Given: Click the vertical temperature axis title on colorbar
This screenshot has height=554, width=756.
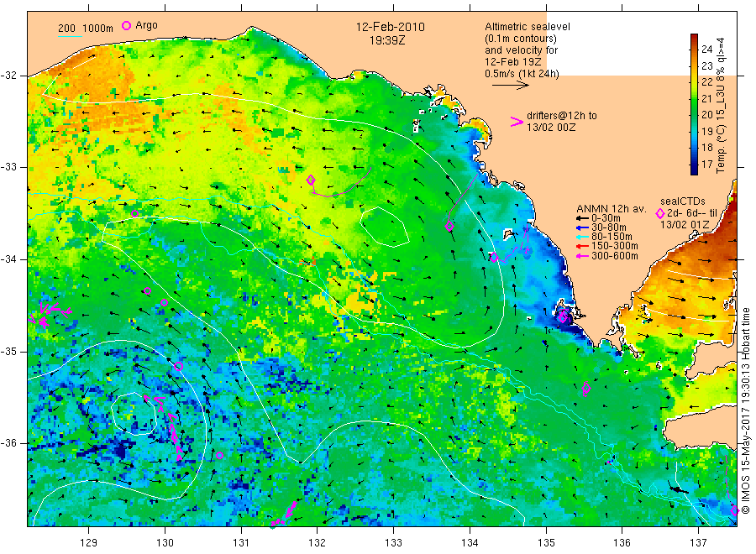Looking at the screenshot, I should tap(721, 106).
